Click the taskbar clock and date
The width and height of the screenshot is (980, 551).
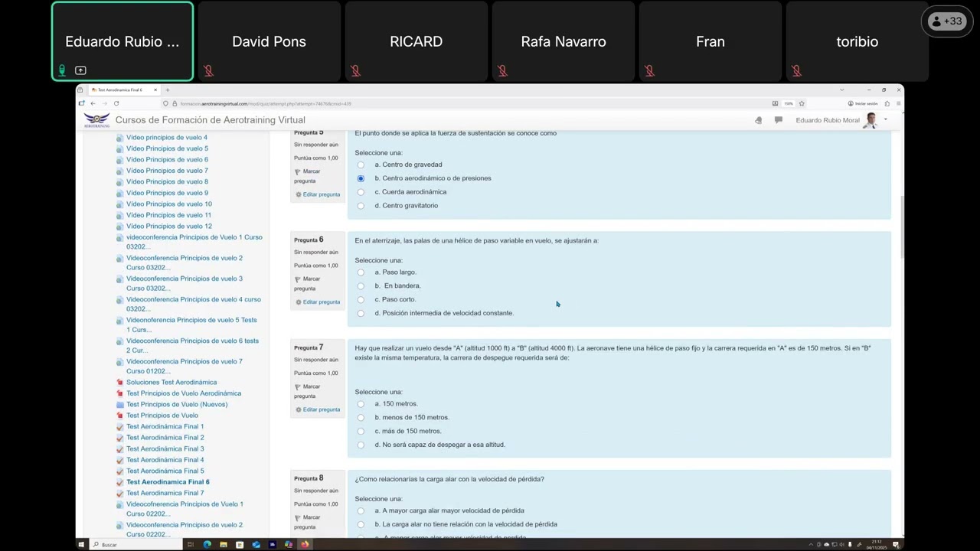(x=877, y=545)
